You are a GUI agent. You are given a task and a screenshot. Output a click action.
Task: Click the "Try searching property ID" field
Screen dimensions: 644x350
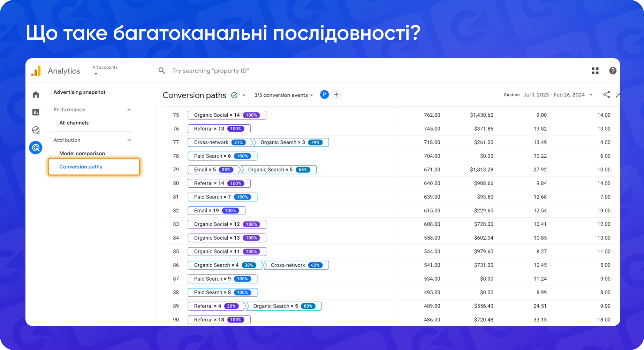tap(211, 70)
